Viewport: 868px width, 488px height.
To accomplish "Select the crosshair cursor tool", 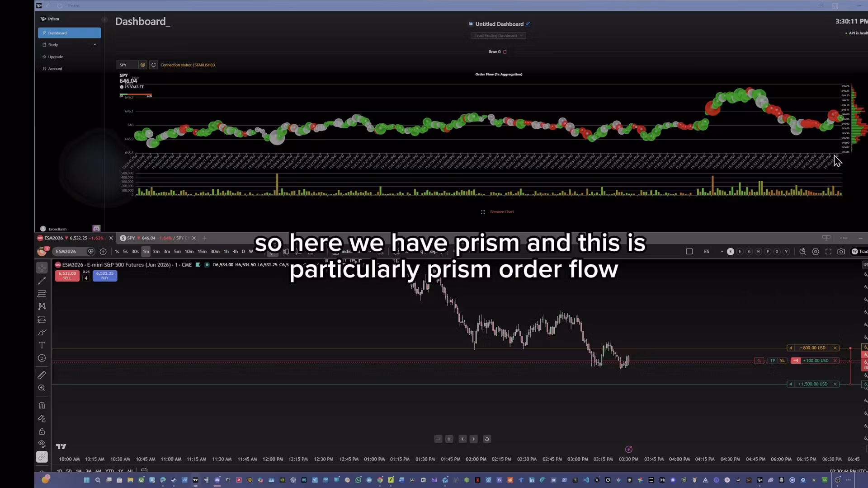I will coord(42,268).
